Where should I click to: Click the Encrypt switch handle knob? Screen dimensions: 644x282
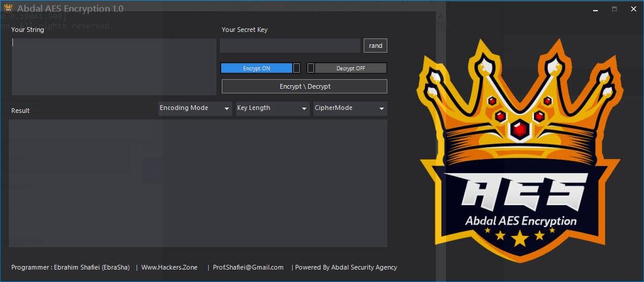pyautogui.click(x=296, y=68)
